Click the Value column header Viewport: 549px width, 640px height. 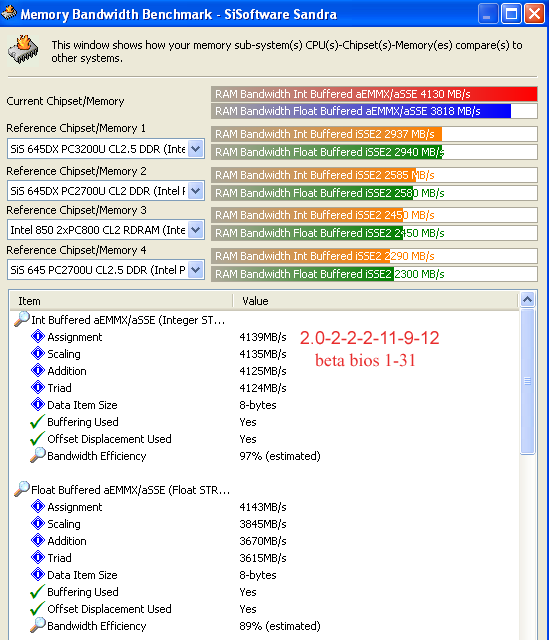pyautogui.click(x=376, y=301)
